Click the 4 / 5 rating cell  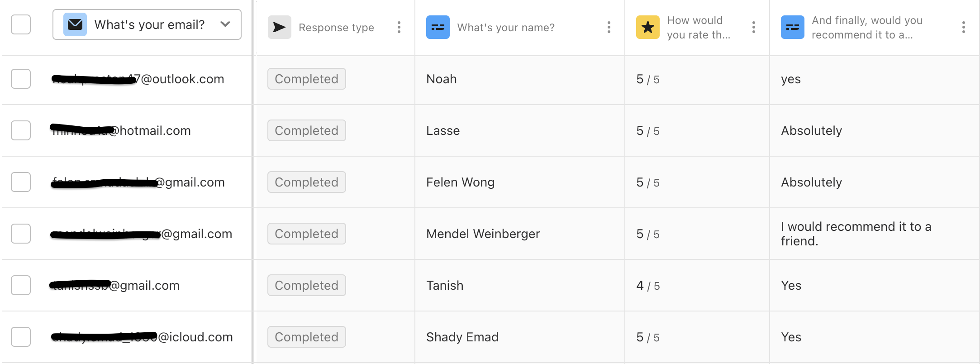coord(647,286)
